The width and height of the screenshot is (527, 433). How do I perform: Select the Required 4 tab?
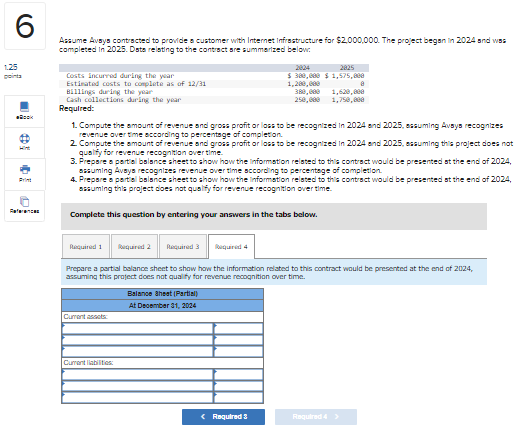pyautogui.click(x=231, y=247)
